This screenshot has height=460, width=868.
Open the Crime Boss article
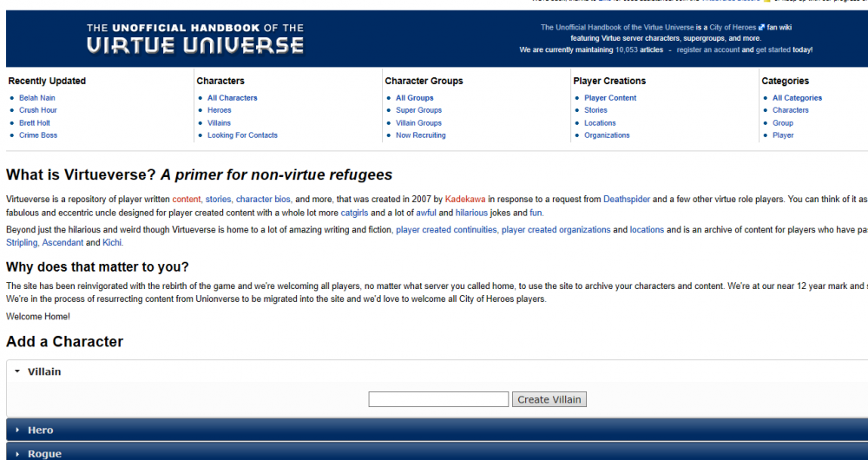[x=38, y=135]
